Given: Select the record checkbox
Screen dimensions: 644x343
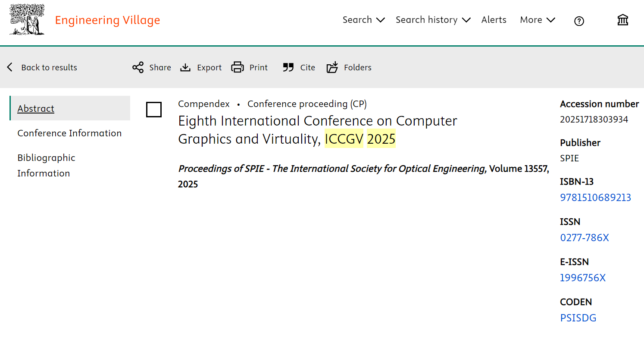Looking at the screenshot, I should click(154, 110).
